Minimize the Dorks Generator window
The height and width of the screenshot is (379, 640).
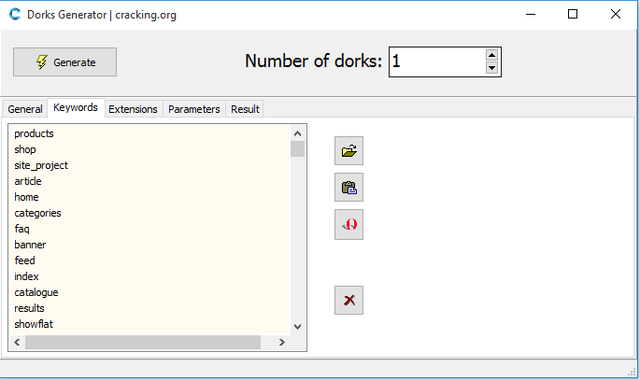tap(530, 15)
